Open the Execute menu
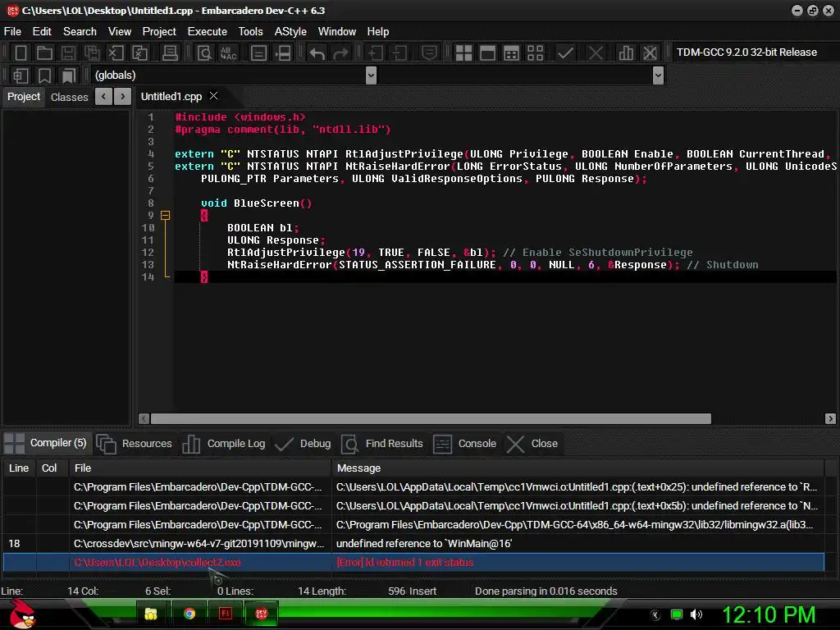 point(208,32)
